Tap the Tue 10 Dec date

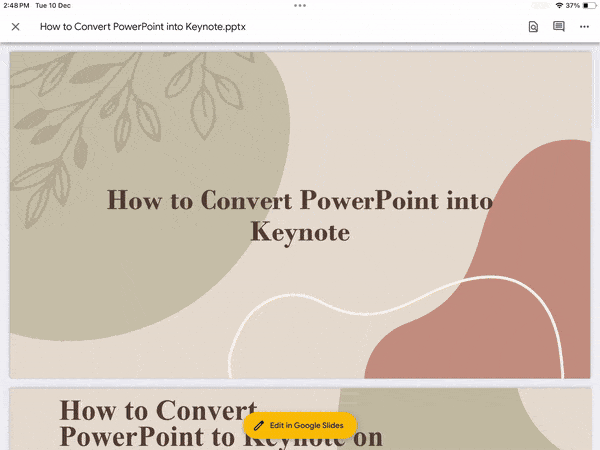pos(53,5)
